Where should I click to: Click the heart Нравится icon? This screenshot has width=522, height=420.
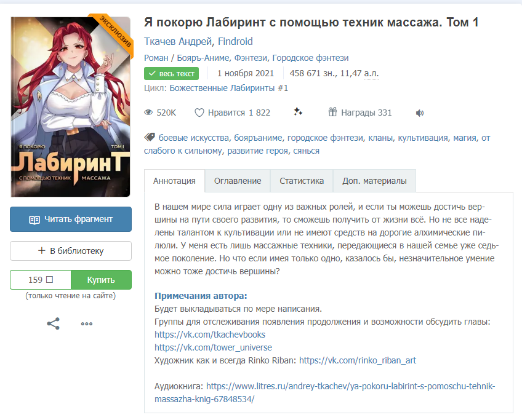point(199,113)
